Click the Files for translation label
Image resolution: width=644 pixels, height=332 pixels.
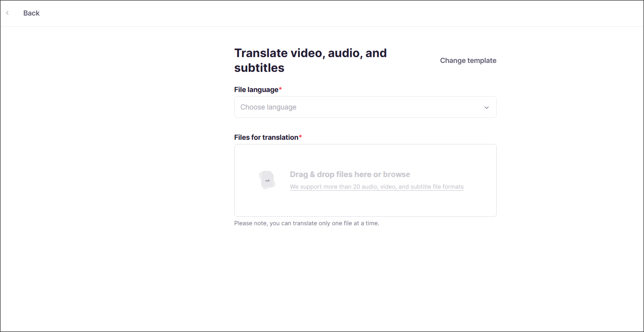pyautogui.click(x=268, y=137)
